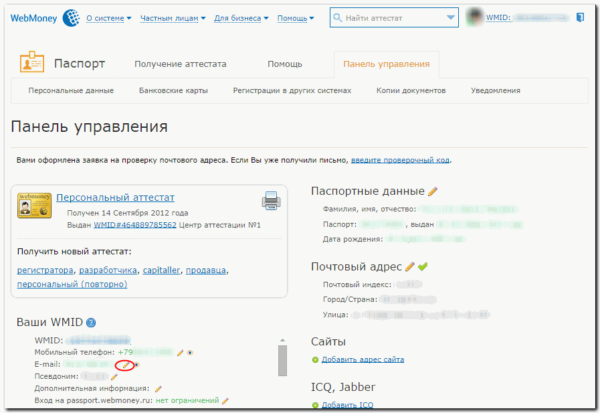The height and width of the screenshot is (413, 600).
Task: Toggle visibility eye for E-mail
Action: click(137, 365)
